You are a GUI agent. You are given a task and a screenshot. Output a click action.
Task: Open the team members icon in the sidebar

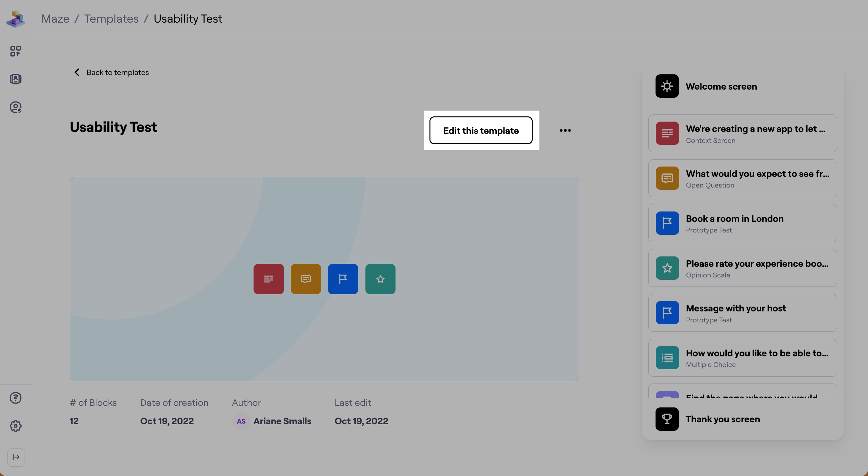[x=16, y=79]
